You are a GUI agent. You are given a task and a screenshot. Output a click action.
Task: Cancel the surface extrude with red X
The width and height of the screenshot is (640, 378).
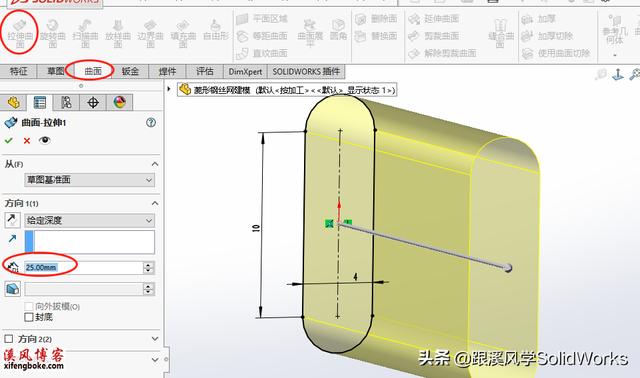pyautogui.click(x=27, y=140)
